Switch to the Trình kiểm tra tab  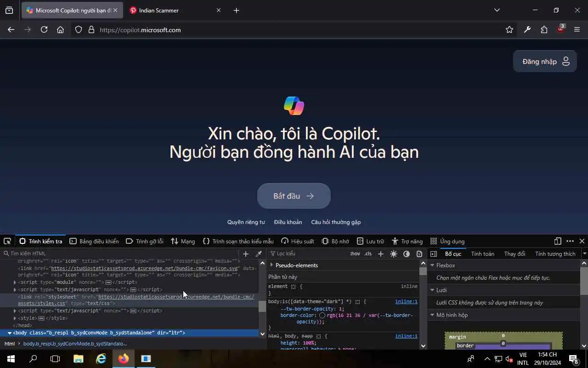point(41,241)
